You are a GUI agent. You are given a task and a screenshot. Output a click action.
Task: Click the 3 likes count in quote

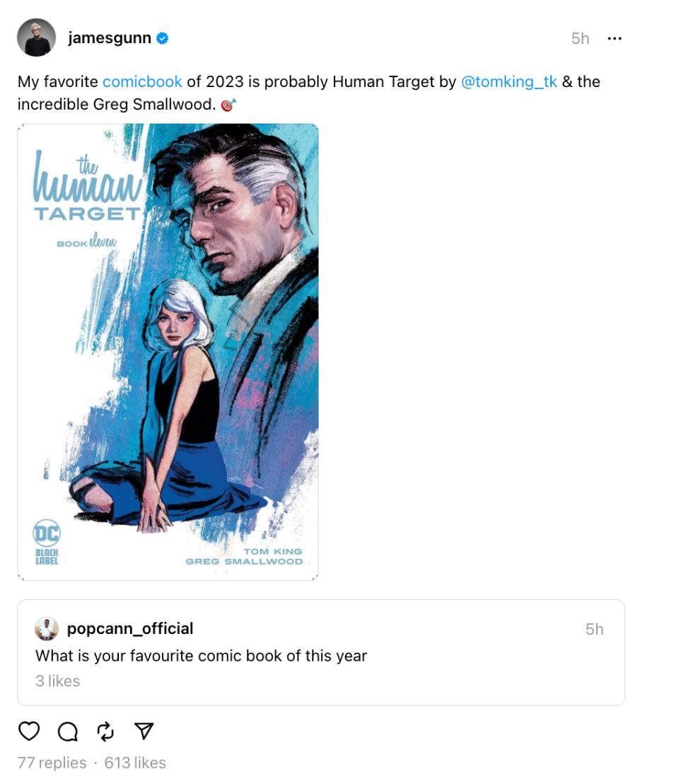tap(57, 681)
